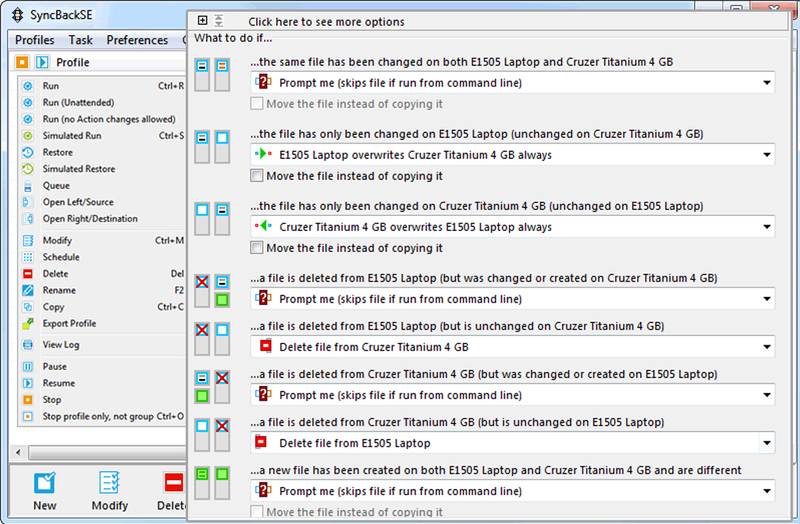Image resolution: width=800 pixels, height=524 pixels.
Task: Check Move file under Cruzer Titanium overwrites option
Action: click(257, 247)
